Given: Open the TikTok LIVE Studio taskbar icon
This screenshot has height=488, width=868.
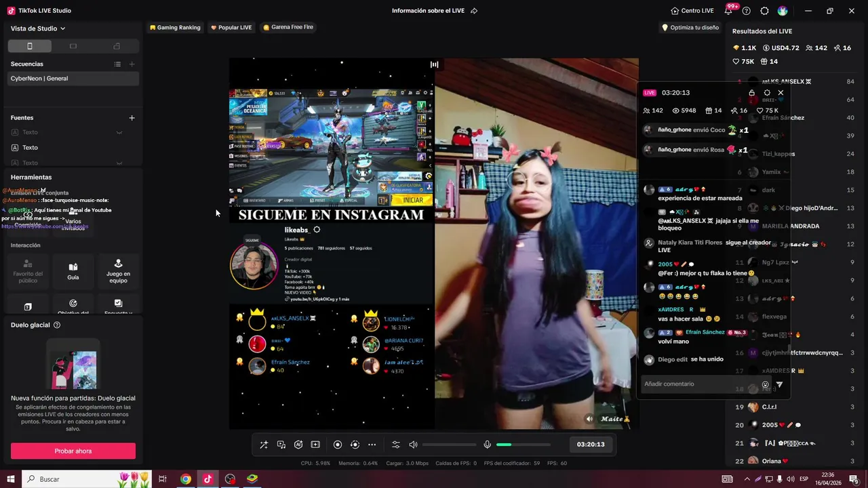Looking at the screenshot, I should (208, 479).
